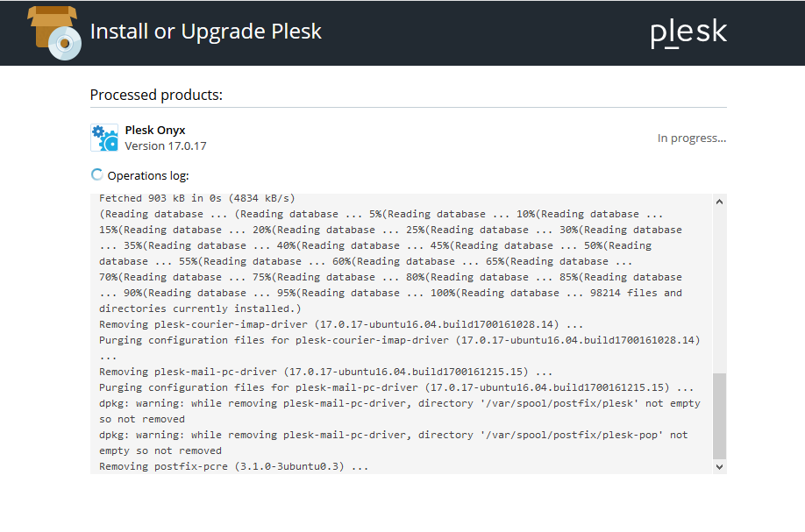805x532 pixels.
Task: Toggle the loading indicator beside Operations log
Action: tap(96, 174)
